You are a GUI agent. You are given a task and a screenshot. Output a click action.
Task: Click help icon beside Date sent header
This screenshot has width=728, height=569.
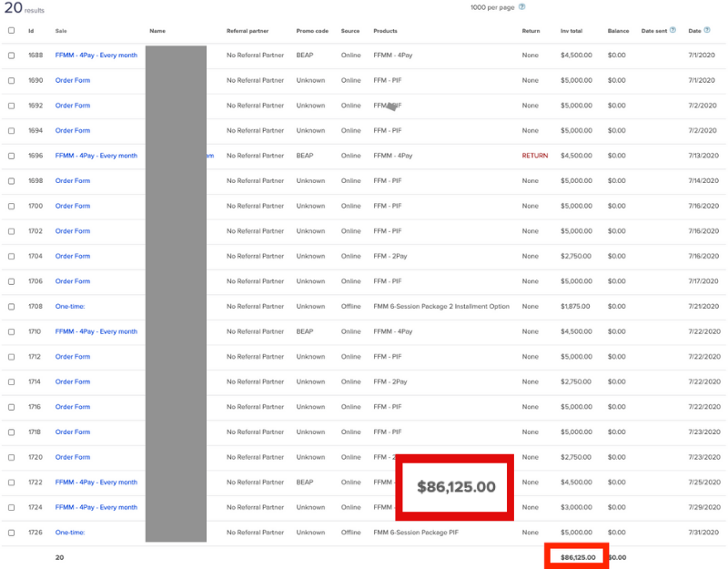[672, 30]
